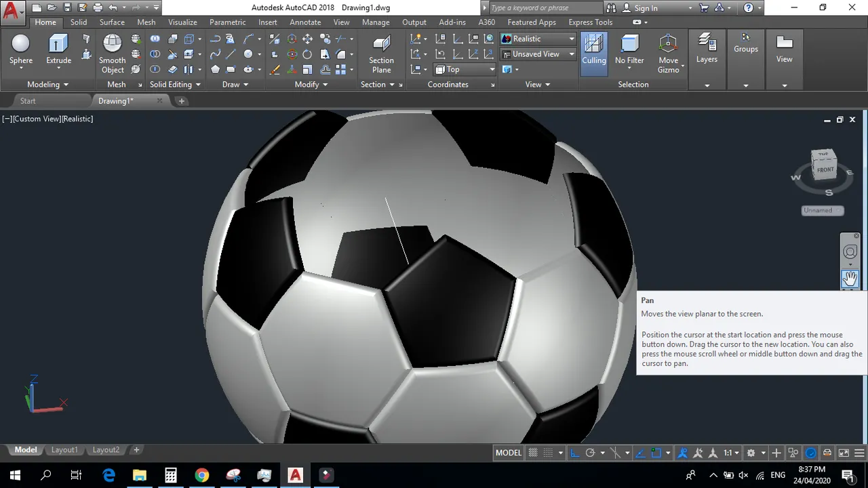Open the Visualize ribbon tab
The height and width of the screenshot is (488, 868).
tap(182, 22)
